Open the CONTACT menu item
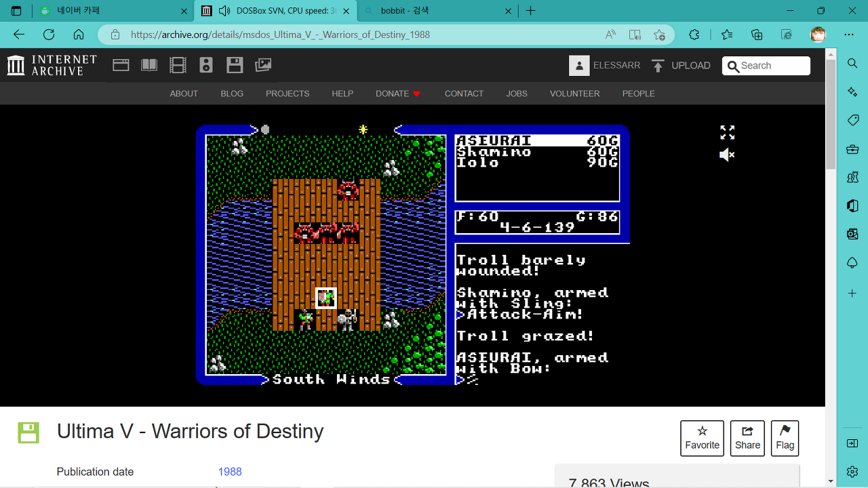868x488 pixels. pos(464,94)
